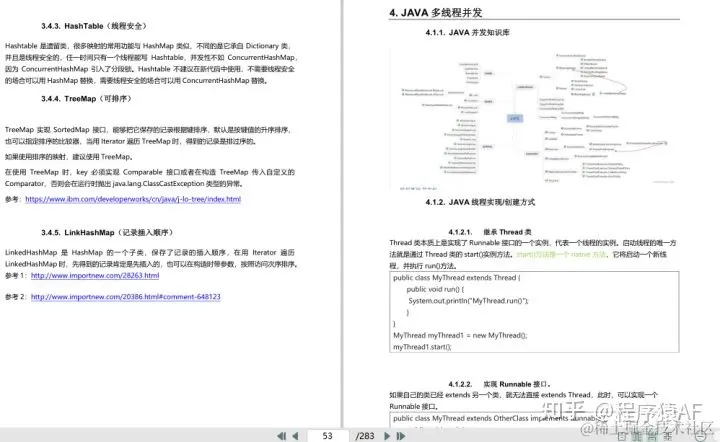Click subheading '4.1.2.1. 继承 Thread 类'

click(x=489, y=232)
